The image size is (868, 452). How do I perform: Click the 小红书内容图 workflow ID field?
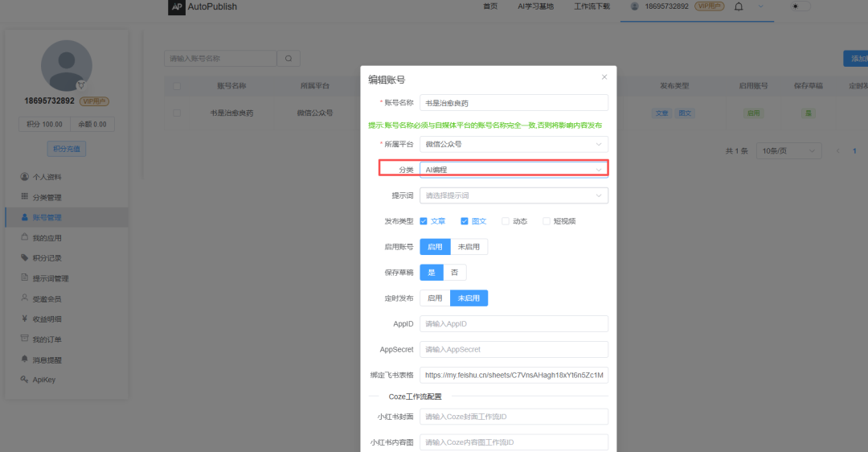pyautogui.click(x=514, y=442)
